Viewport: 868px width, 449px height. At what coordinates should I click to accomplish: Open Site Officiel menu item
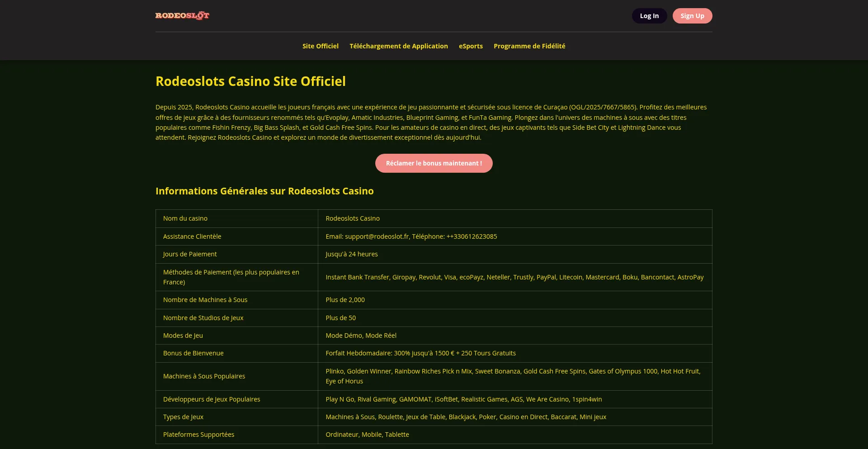321,46
